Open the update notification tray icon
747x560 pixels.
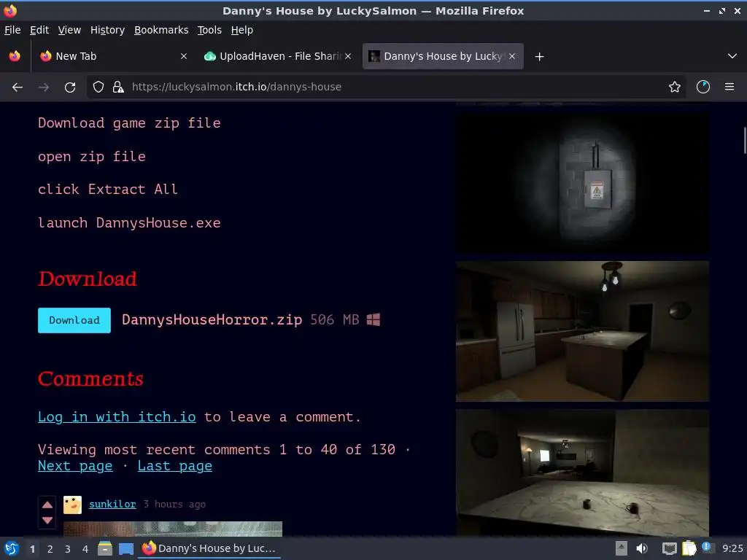pos(707,548)
